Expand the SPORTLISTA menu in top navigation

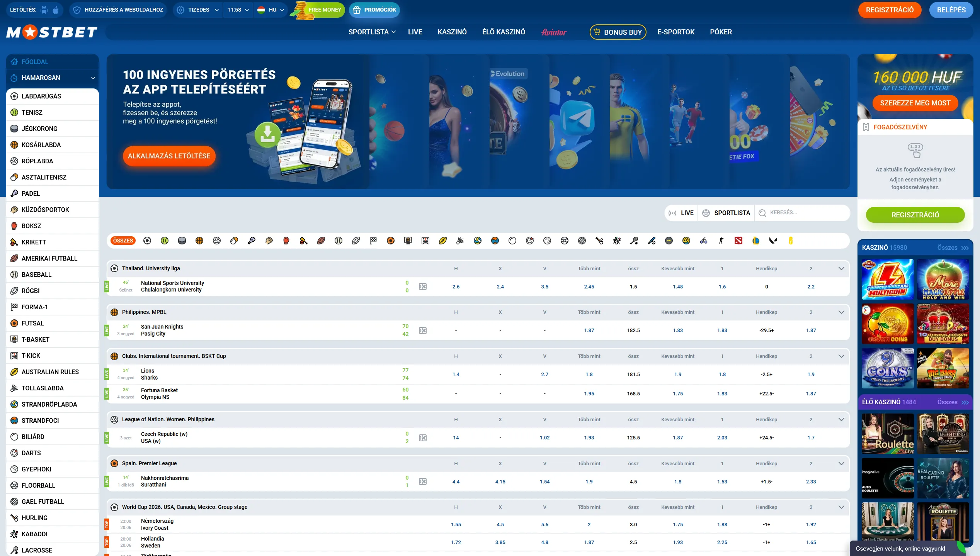(372, 32)
